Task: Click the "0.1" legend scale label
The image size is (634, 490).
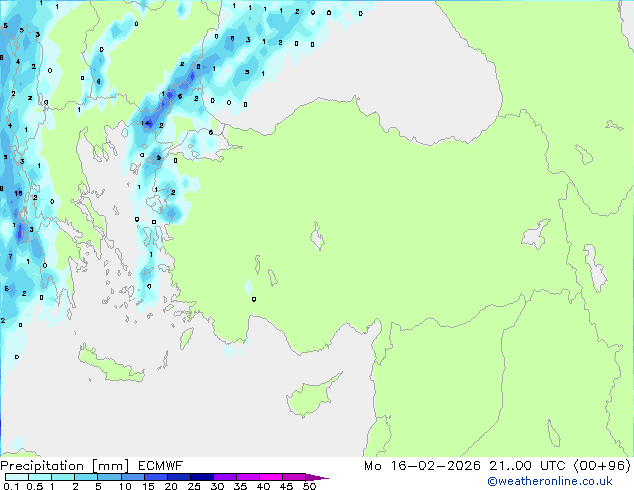Action: (x=11, y=486)
